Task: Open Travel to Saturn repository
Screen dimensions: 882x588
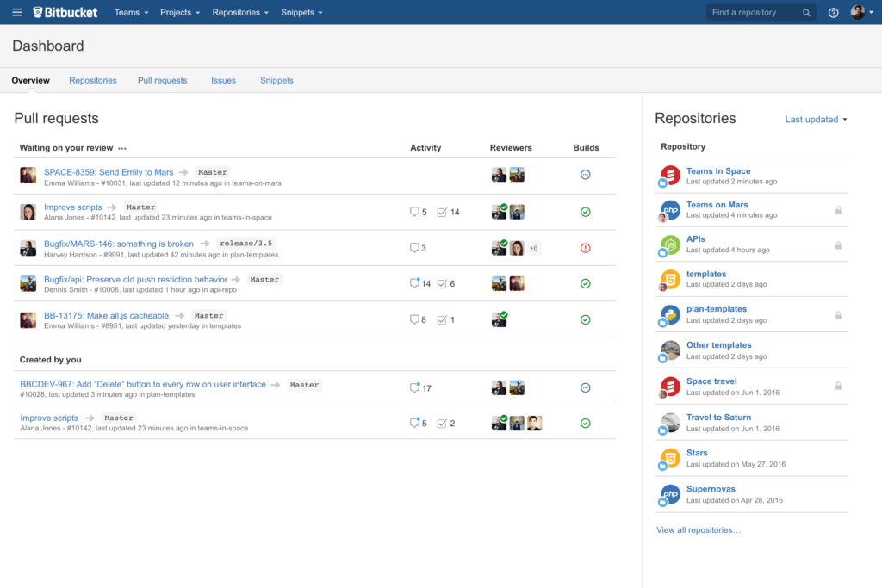Action: (719, 417)
